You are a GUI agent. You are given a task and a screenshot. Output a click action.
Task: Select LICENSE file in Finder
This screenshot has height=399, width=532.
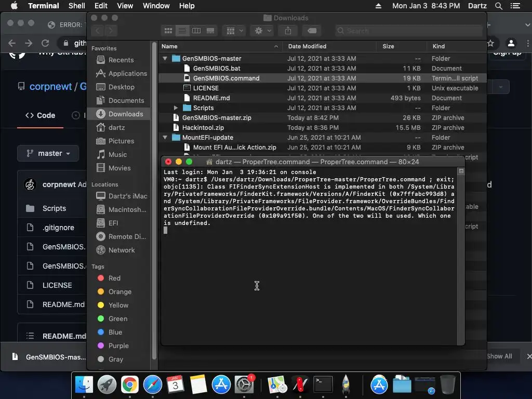322,88
